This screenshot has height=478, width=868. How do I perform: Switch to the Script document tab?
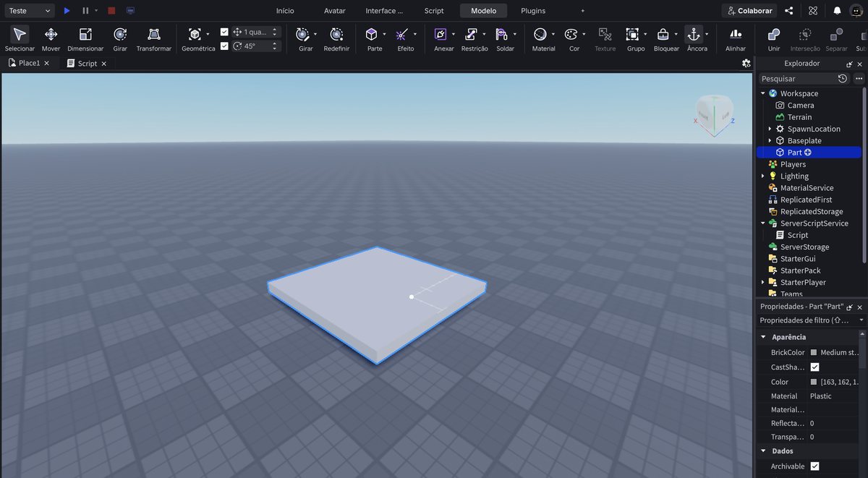point(87,64)
